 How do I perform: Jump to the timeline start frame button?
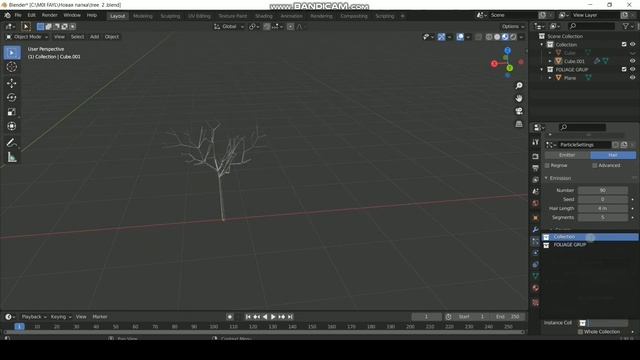tap(248, 317)
